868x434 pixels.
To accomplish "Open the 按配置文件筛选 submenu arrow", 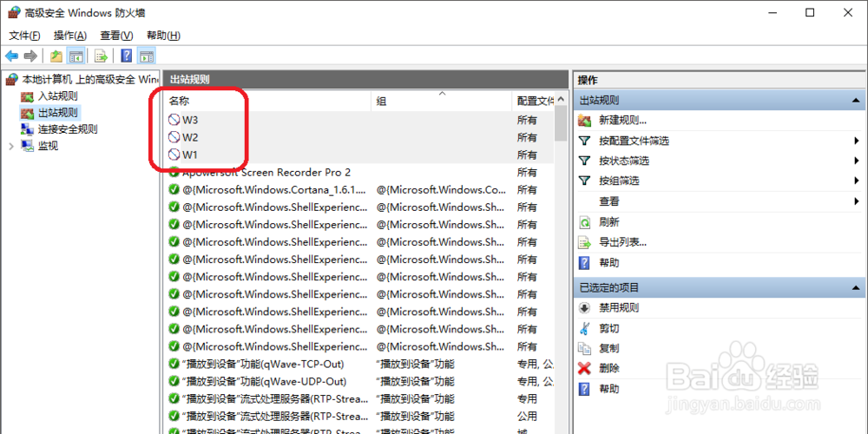I will pyautogui.click(x=857, y=141).
